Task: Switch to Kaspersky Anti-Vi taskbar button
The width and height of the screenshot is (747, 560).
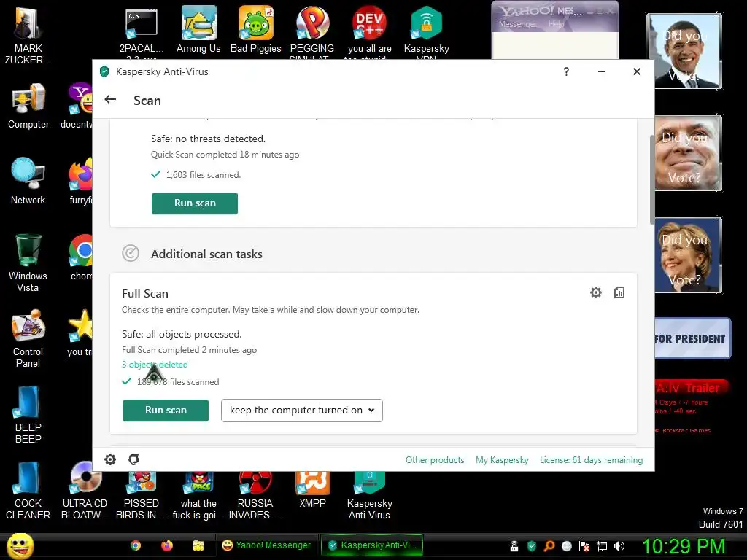Action: [372, 545]
